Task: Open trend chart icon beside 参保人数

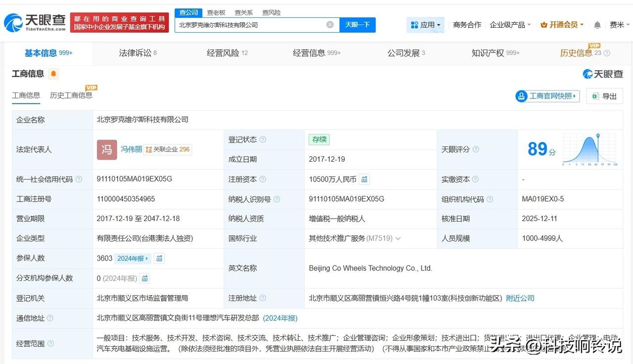Action: tap(159, 258)
